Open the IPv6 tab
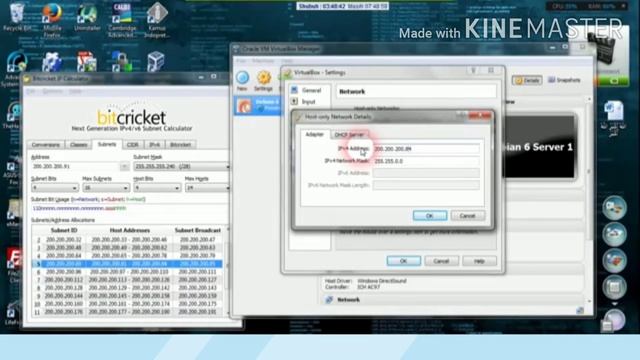640x360 pixels. point(154,145)
